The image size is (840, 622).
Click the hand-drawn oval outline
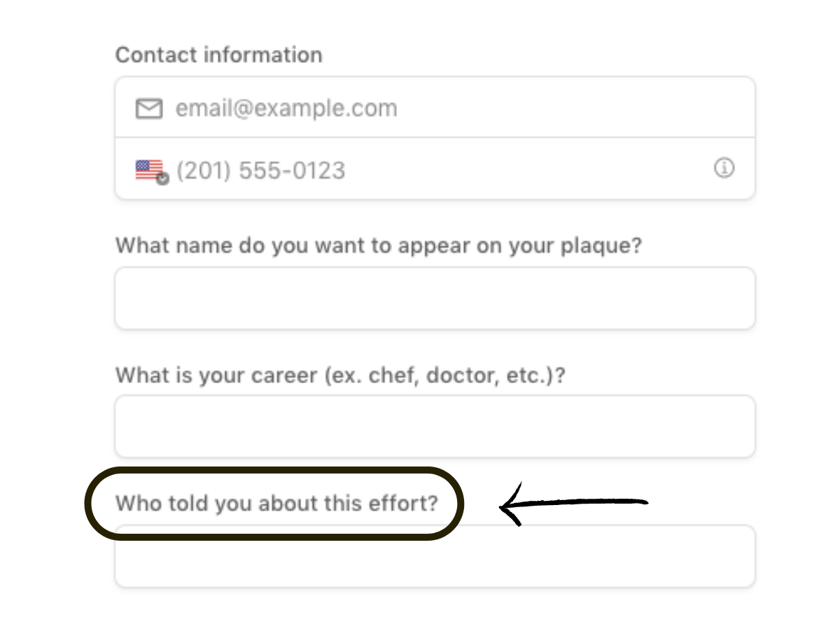tap(274, 470)
